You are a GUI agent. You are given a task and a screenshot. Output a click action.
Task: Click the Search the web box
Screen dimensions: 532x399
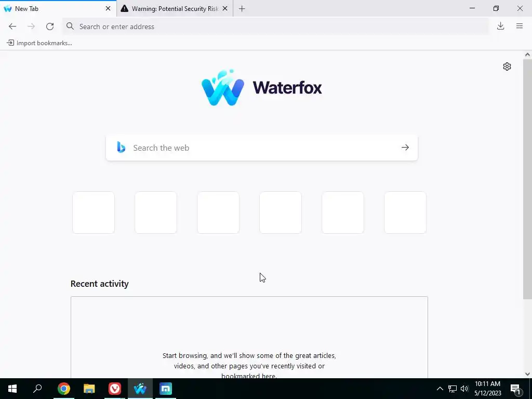[262, 148]
